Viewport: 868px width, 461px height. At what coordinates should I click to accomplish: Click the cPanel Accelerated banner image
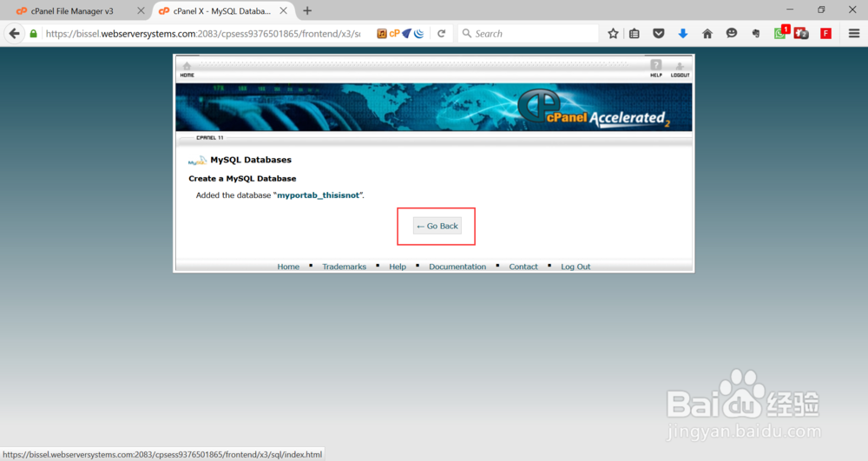(434, 108)
